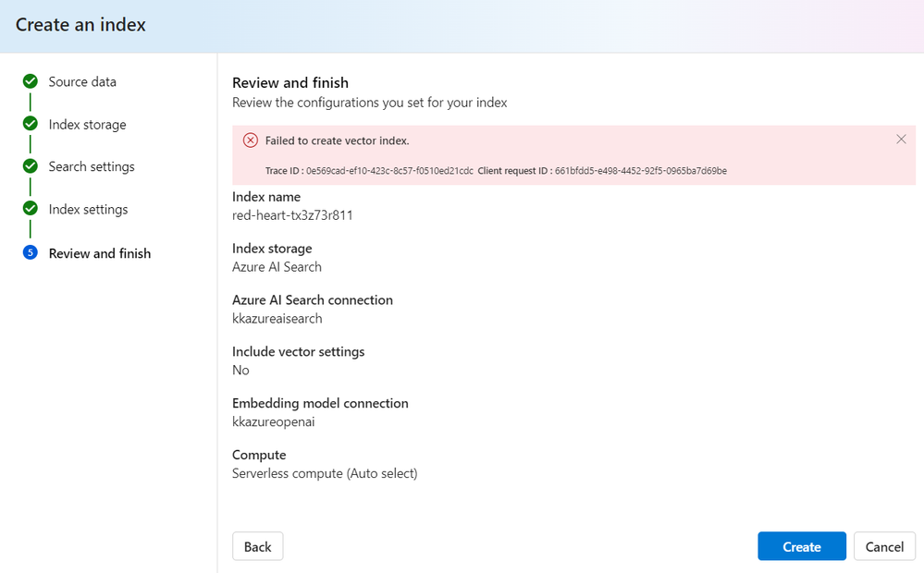The height and width of the screenshot is (573, 924).
Task: Click the Index settings checkmark icon
Action: [31, 209]
